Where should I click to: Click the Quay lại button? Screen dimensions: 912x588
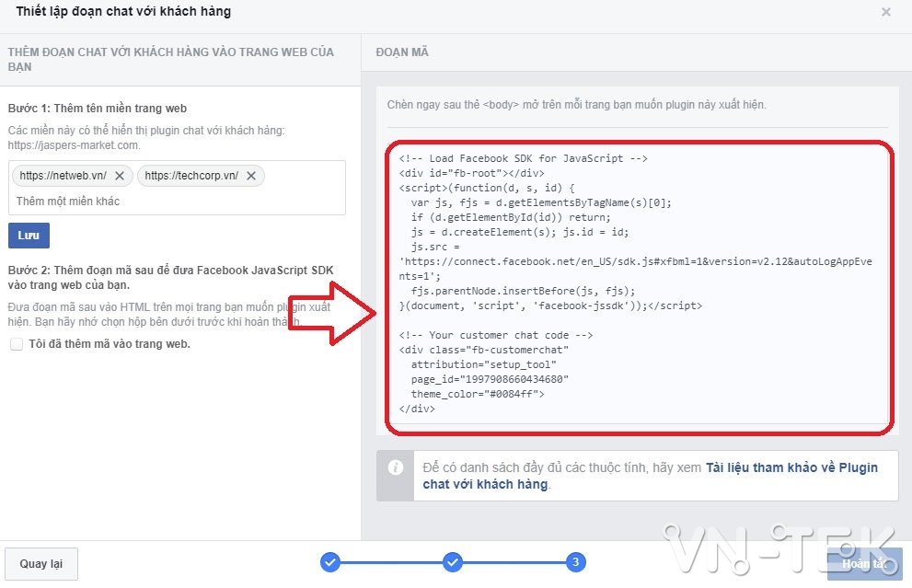click(41, 563)
